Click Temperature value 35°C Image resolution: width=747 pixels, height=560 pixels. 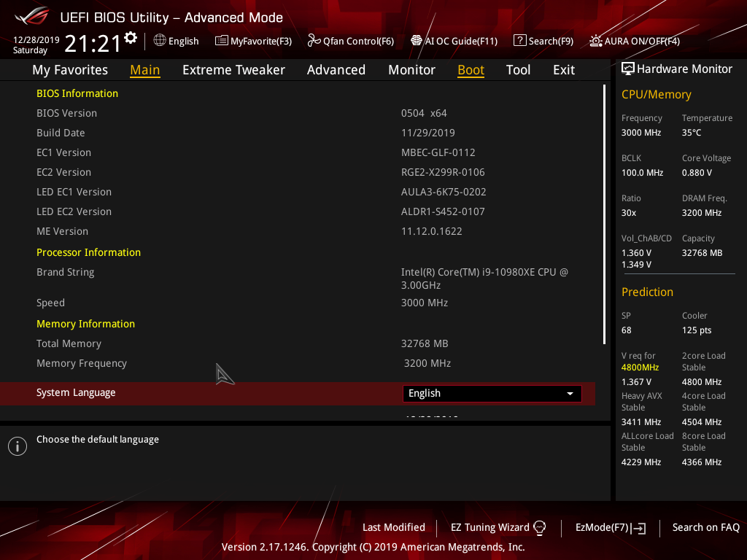point(692,133)
